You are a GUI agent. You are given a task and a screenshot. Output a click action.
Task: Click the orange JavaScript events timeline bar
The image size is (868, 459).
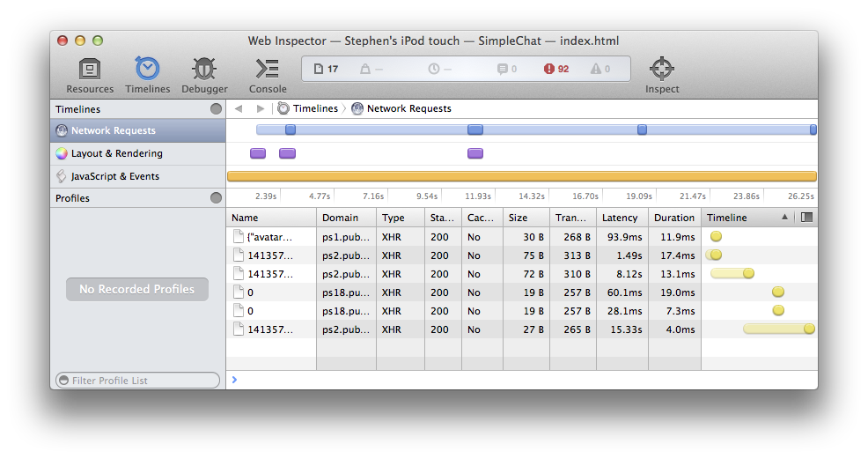point(521,176)
